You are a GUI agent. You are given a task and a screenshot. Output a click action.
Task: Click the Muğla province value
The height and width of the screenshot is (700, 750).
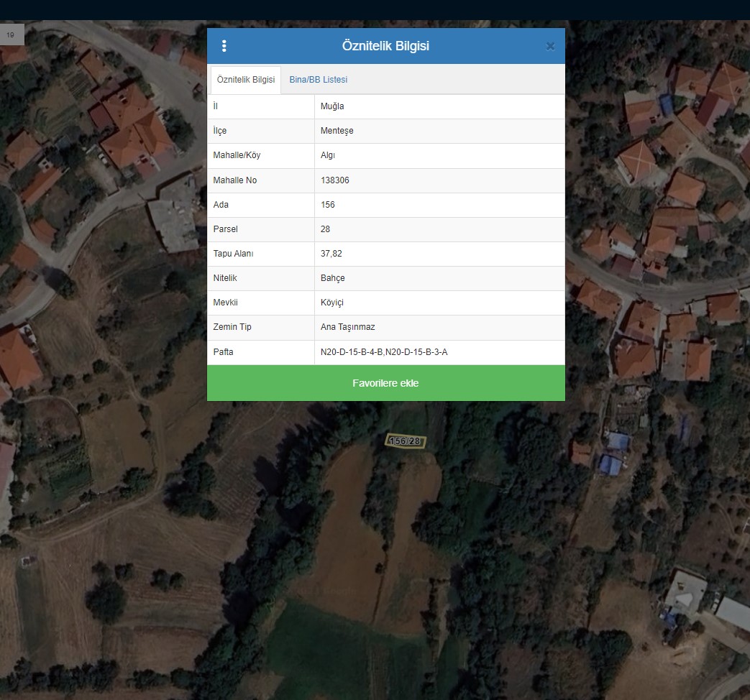(x=332, y=106)
